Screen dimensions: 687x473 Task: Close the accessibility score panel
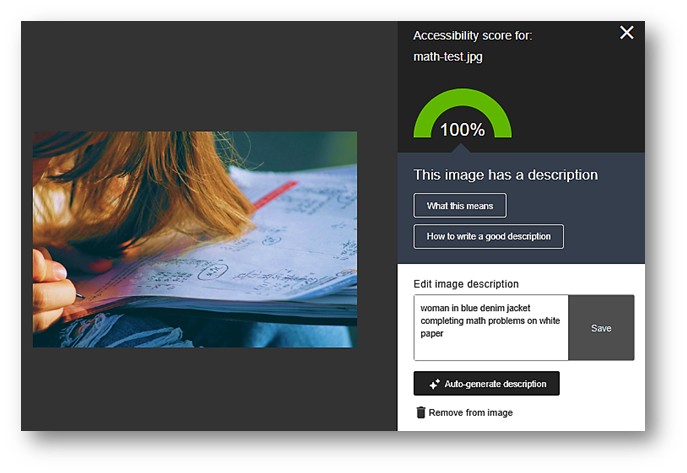[627, 32]
